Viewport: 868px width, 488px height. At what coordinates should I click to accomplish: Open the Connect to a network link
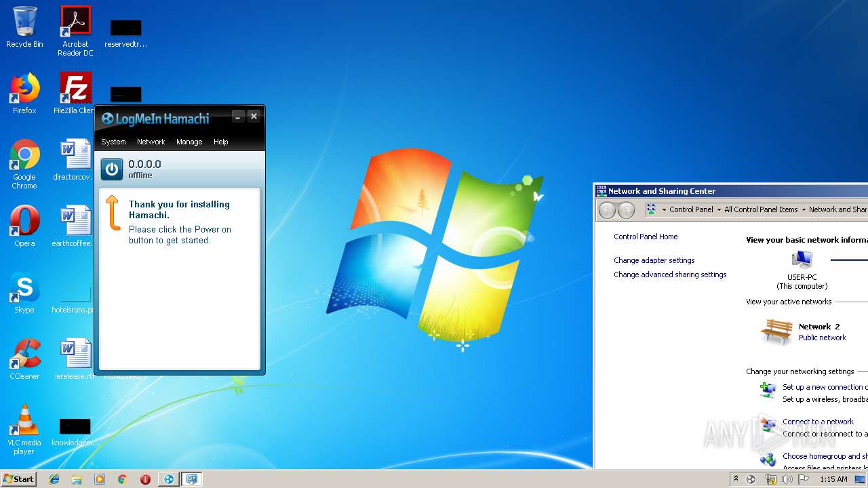818,422
